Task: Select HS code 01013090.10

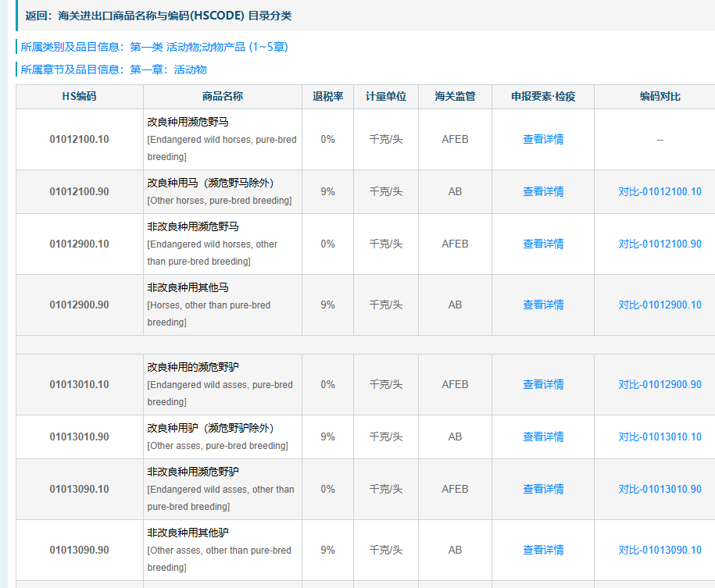Action: (x=80, y=490)
